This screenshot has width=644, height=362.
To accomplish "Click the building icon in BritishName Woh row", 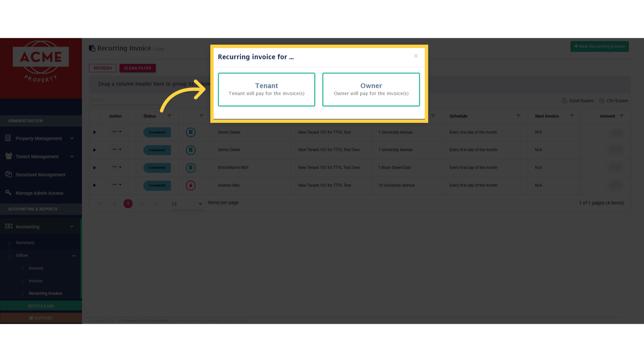I will tap(191, 168).
